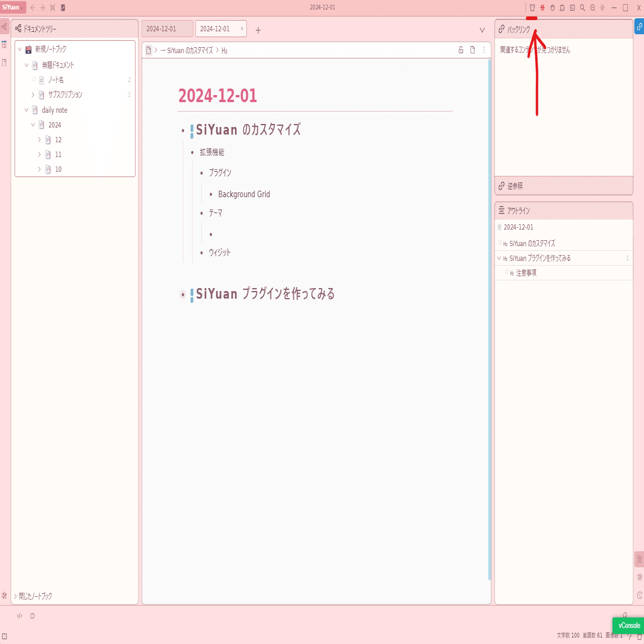Viewport: 644px width, 644px height.
Task: Click the 逆参照 section header
Action: (564, 186)
